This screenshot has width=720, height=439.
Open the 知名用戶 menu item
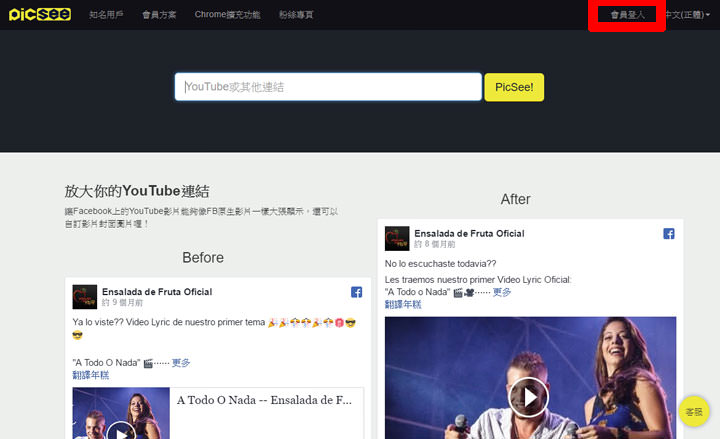105,15
